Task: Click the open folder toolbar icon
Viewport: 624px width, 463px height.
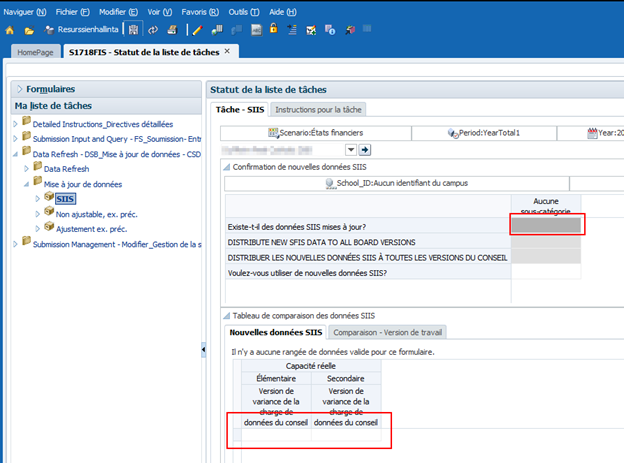Action: click(27, 30)
